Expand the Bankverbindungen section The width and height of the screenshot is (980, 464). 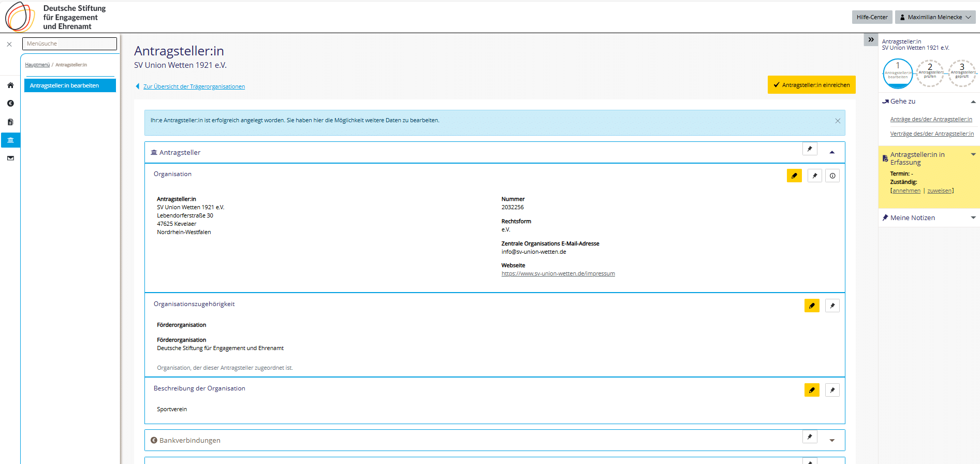pyautogui.click(x=832, y=441)
